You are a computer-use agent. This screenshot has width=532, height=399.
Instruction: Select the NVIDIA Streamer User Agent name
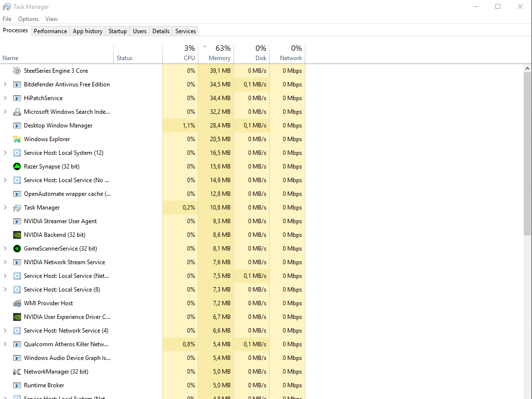[60, 221]
